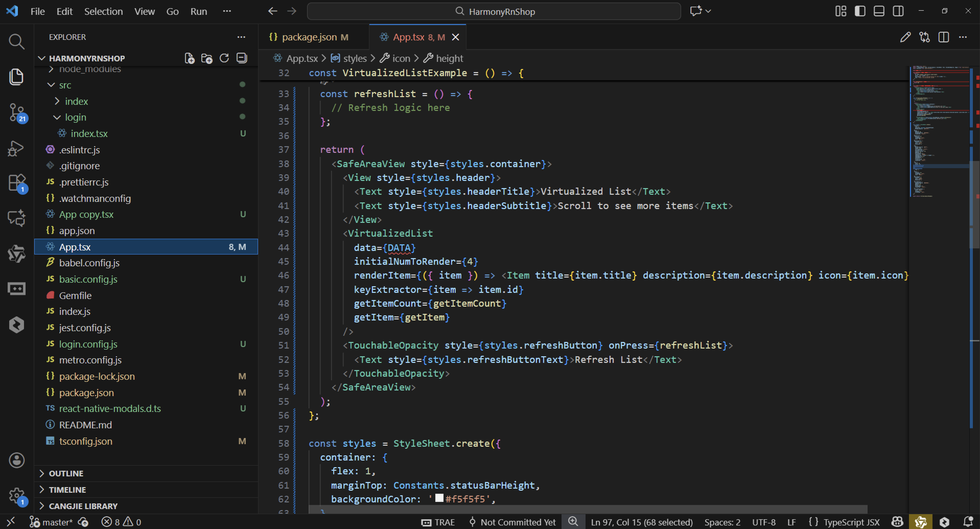Toggle the primary side bar visibility
The image size is (980, 529).
click(860, 11)
